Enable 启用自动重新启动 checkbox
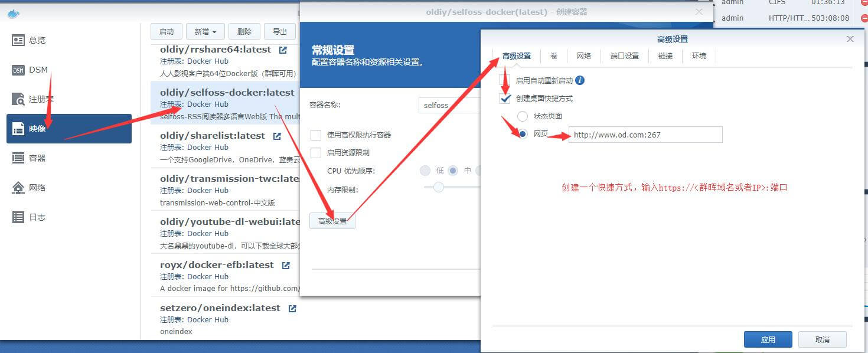Viewport: 868px width, 353px height. click(x=504, y=80)
